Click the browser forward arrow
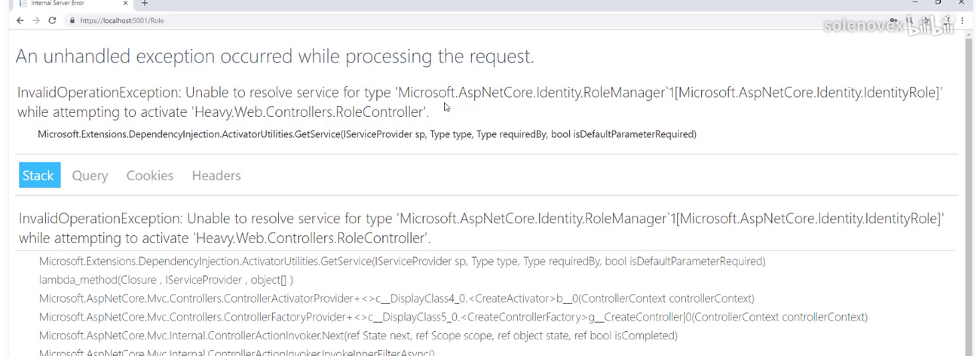The width and height of the screenshot is (980, 356). (x=35, y=20)
